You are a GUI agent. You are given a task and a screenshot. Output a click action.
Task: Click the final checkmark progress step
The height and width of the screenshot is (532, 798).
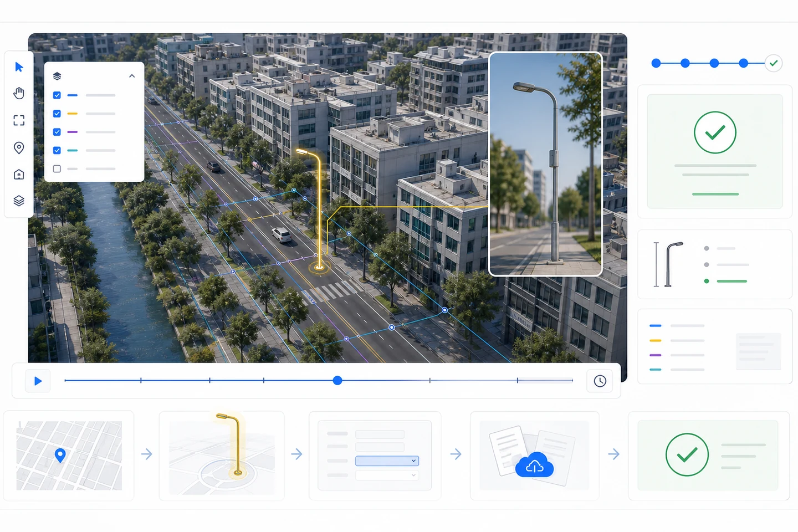[x=774, y=63]
